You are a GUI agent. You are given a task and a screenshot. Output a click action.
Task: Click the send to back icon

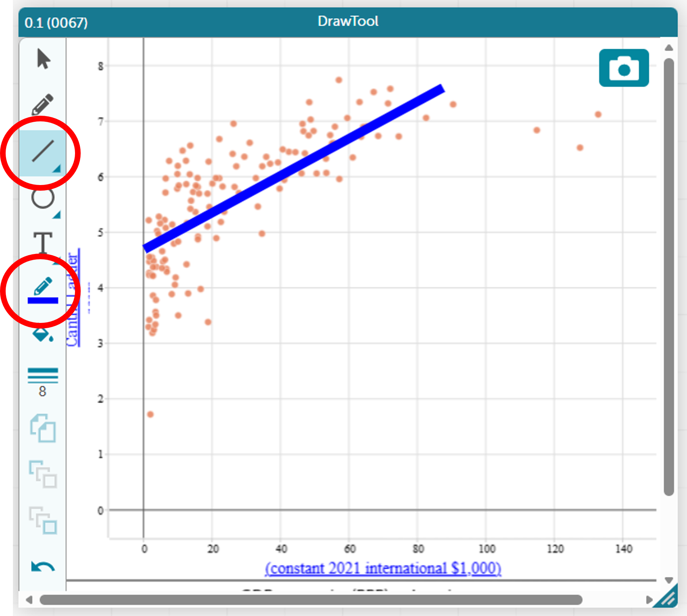point(42,520)
